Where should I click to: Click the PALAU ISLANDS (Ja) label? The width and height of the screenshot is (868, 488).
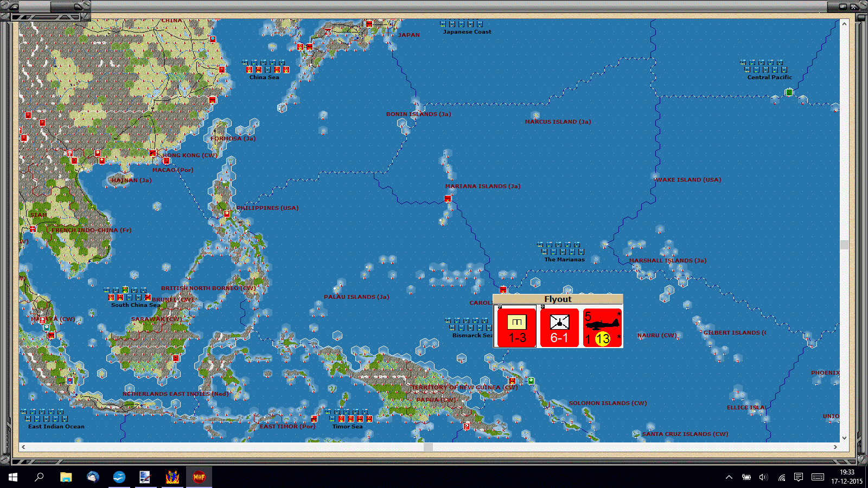(356, 297)
